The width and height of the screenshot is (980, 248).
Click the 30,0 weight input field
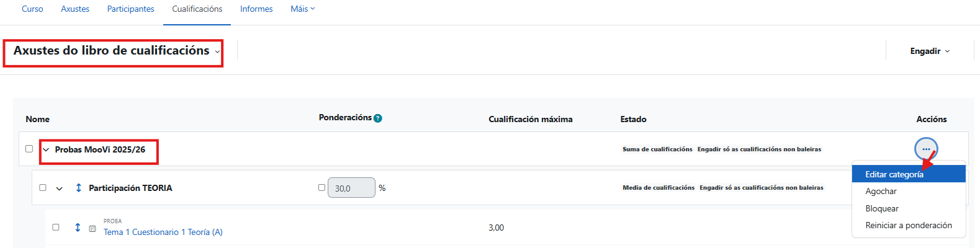pos(351,188)
